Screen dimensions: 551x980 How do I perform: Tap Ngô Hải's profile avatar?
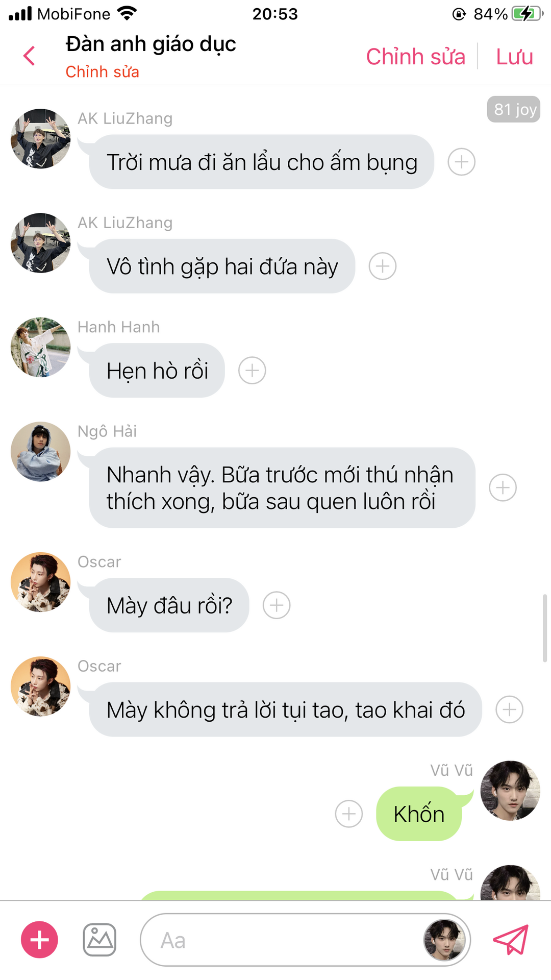41,452
